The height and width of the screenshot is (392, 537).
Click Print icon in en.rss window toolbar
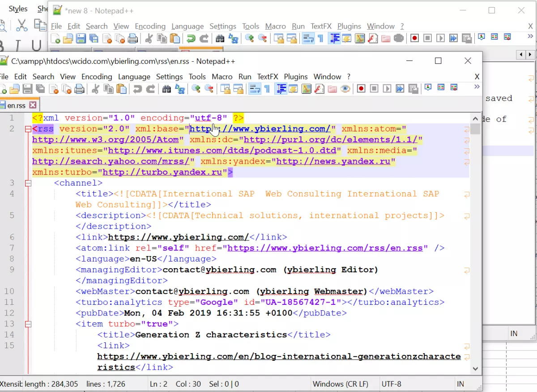(80, 89)
